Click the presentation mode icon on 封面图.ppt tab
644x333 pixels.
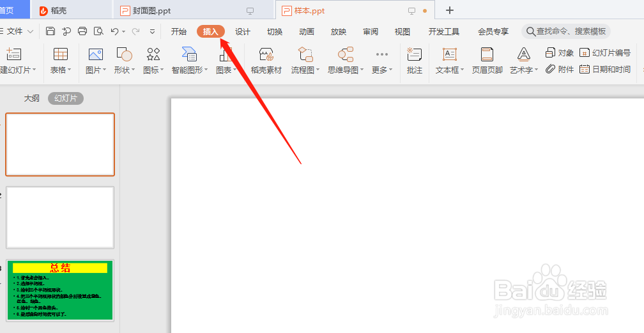coord(250,11)
